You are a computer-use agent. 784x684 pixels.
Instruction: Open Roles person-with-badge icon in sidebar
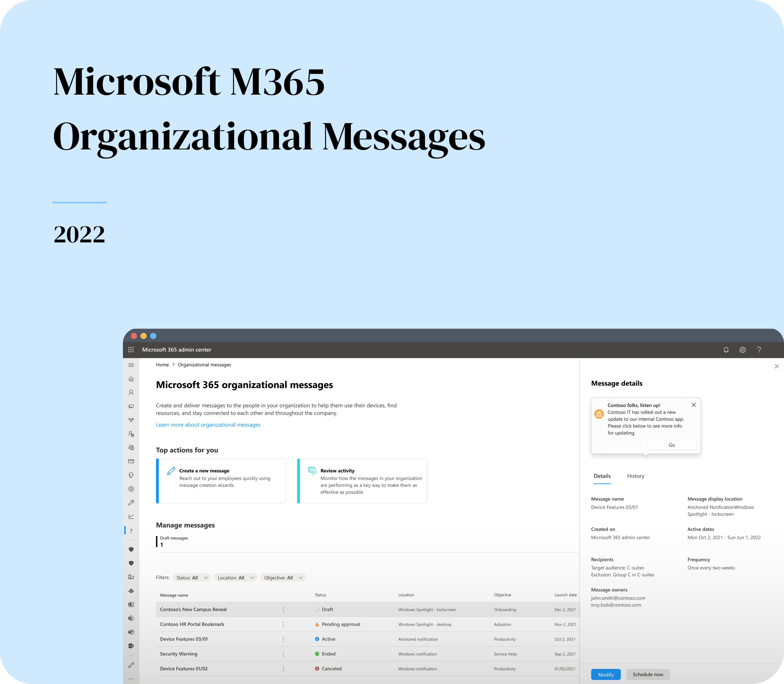tap(131, 434)
